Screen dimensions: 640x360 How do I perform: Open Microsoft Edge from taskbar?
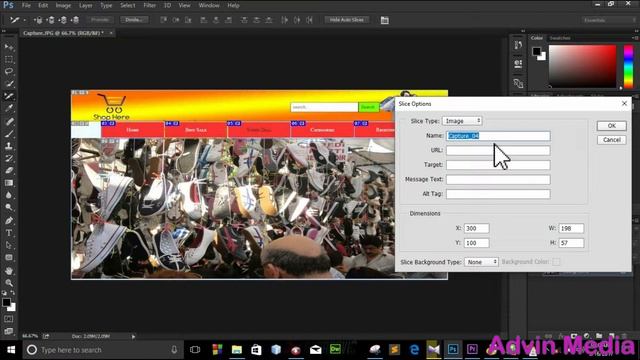[x=414, y=350]
